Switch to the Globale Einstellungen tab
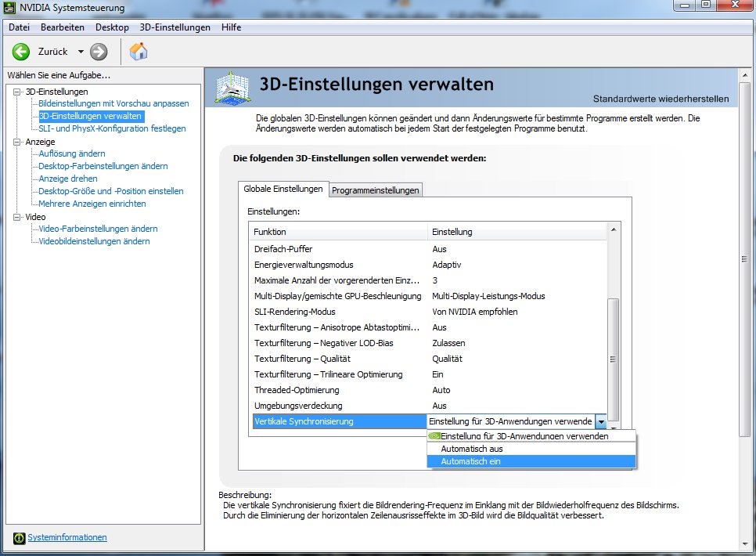The width and height of the screenshot is (756, 556). tap(283, 190)
